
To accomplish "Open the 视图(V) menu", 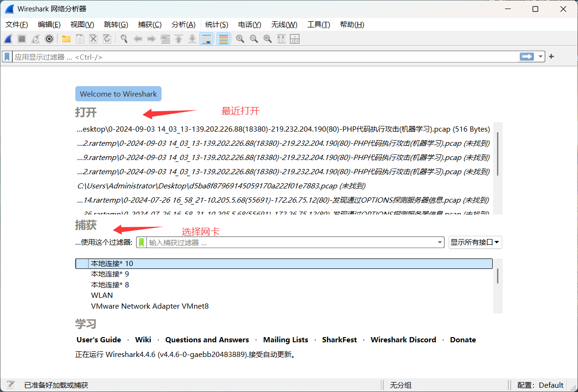I will tap(82, 25).
